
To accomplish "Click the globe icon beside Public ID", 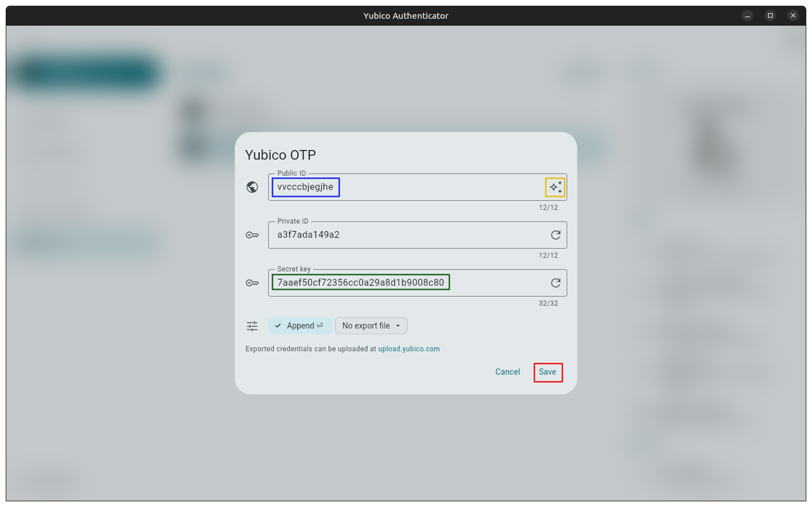I will click(x=252, y=187).
